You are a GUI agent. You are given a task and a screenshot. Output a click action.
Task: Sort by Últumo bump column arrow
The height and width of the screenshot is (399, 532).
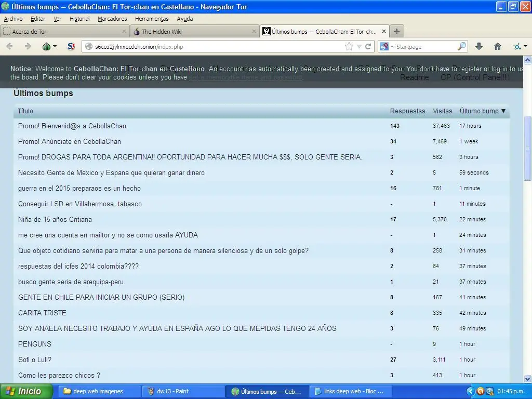tap(503, 111)
